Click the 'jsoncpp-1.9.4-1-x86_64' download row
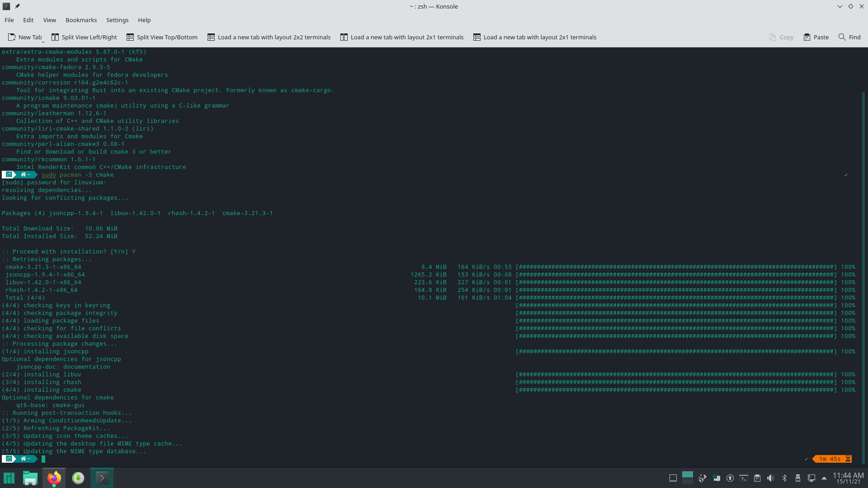 coord(429,274)
